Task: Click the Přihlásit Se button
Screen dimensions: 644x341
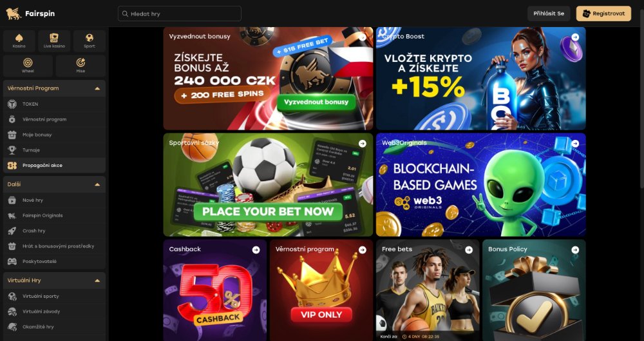Action: [549, 14]
